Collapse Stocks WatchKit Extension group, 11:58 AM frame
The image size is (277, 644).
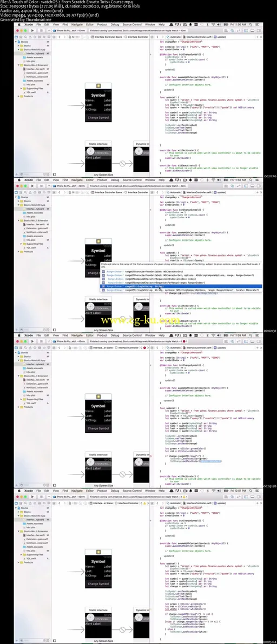[19, 220]
